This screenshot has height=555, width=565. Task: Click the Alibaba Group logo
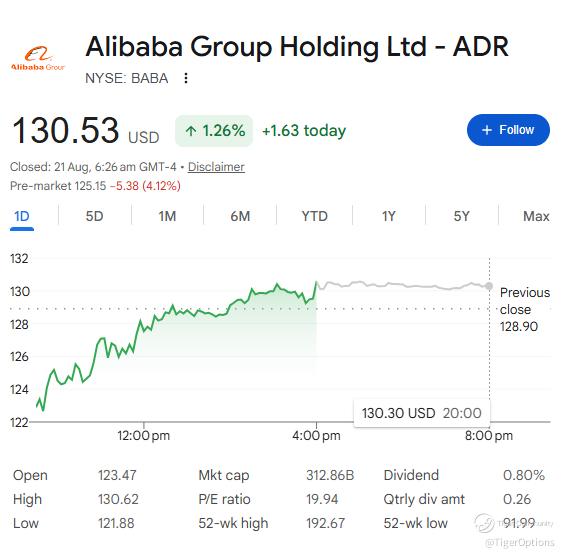point(38,58)
